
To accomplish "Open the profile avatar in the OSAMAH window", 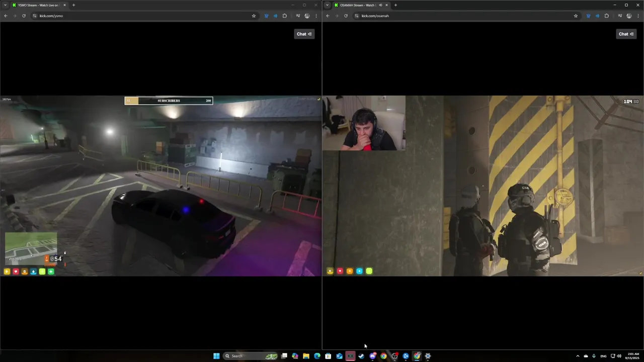I will point(629,16).
